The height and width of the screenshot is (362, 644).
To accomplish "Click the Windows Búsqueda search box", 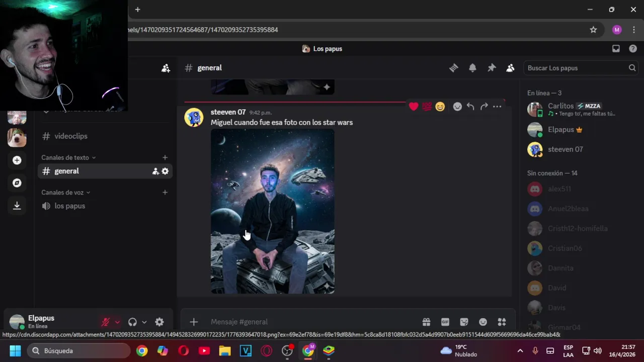I will pyautogui.click(x=78, y=350).
